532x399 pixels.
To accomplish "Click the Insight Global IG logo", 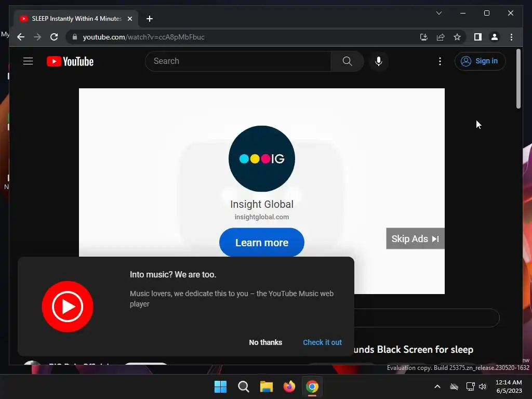I will (262, 158).
